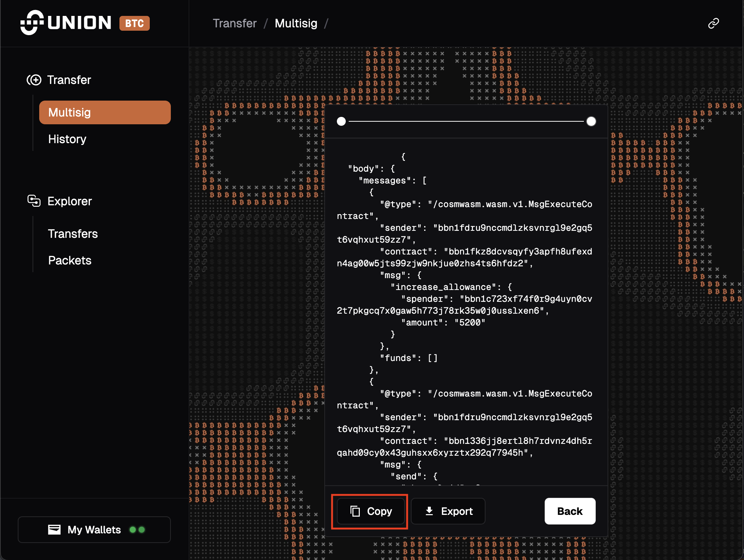744x560 pixels.
Task: Click Transfer in the breadcrumb
Action: point(234,23)
